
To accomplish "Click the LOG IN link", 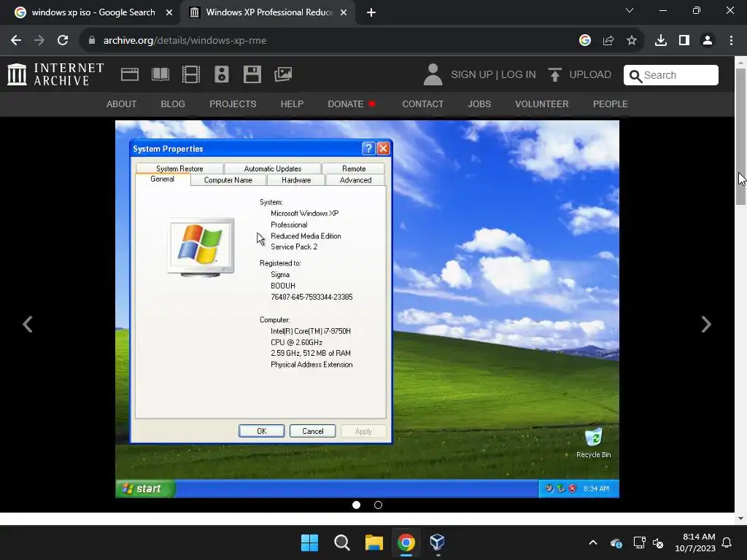I will click(x=519, y=75).
